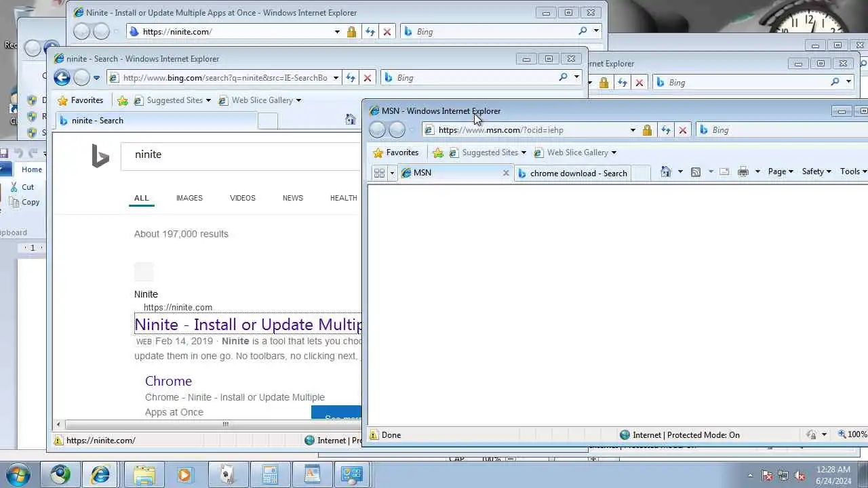Stop loading the msn.com page

683,130
